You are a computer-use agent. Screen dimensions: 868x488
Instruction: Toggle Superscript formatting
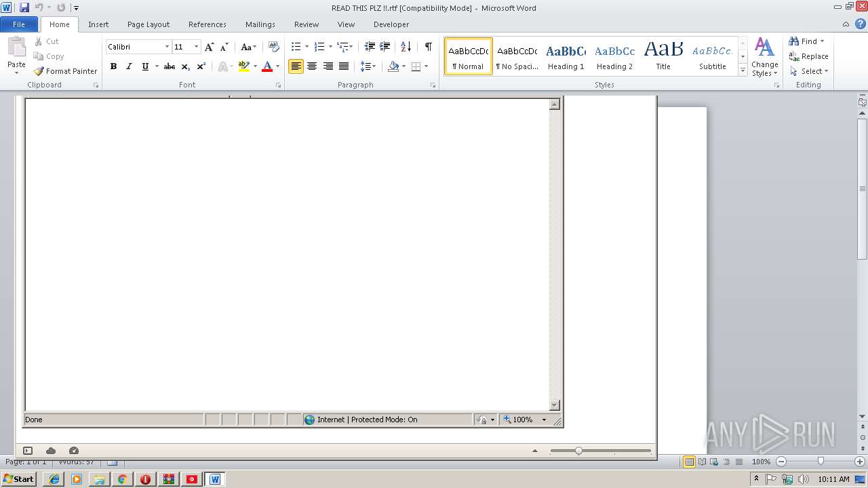201,66
